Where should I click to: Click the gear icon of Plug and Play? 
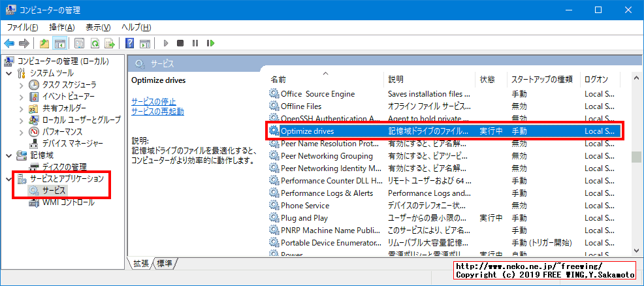tap(274, 217)
